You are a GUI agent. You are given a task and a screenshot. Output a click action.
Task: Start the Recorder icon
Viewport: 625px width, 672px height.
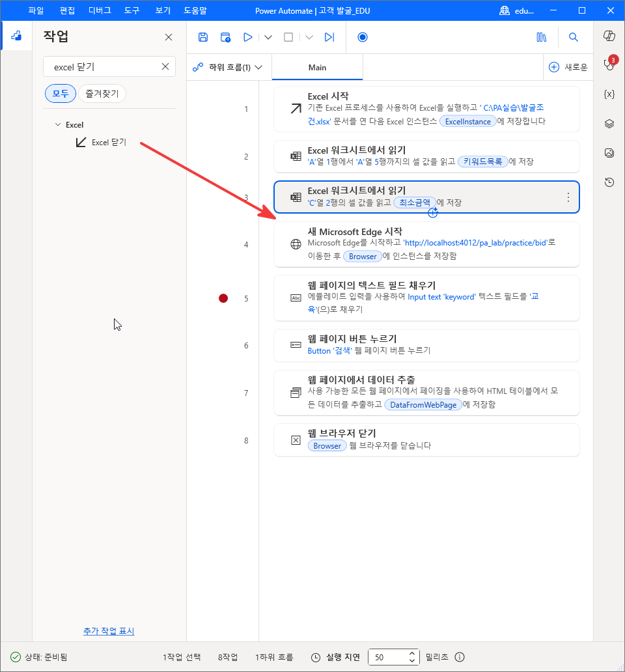(x=363, y=37)
